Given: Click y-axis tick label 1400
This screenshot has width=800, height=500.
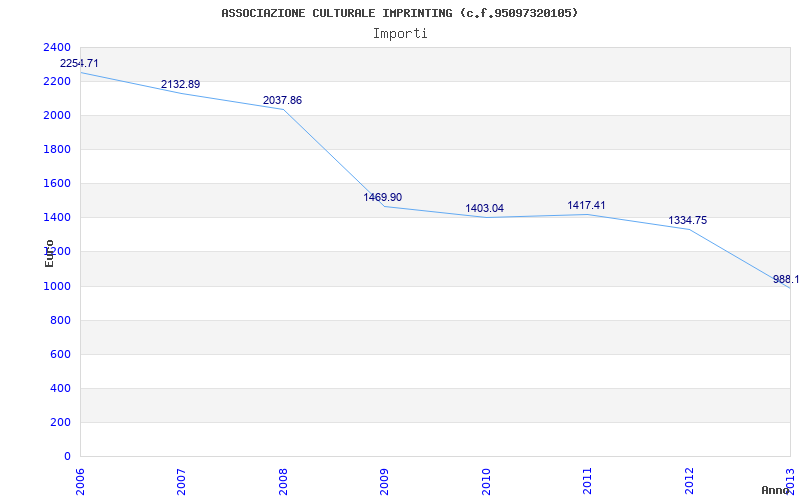Looking at the screenshot, I should point(57,218).
